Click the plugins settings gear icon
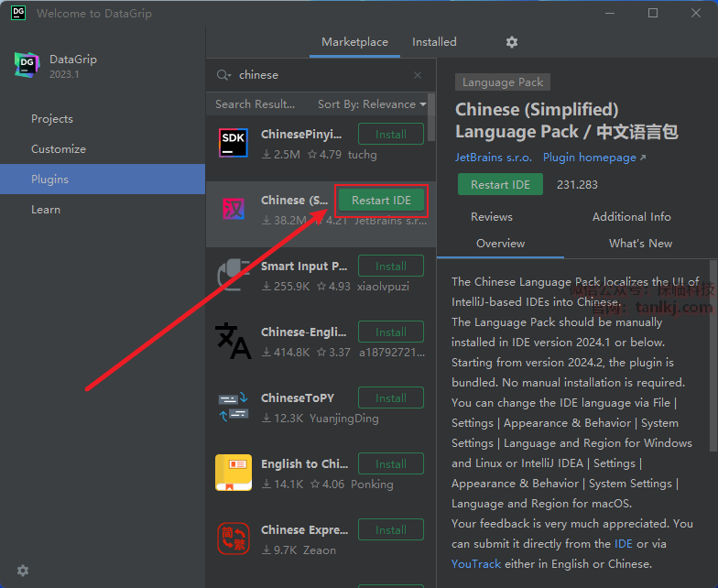Screen dimensions: 718x588 [x=512, y=42]
